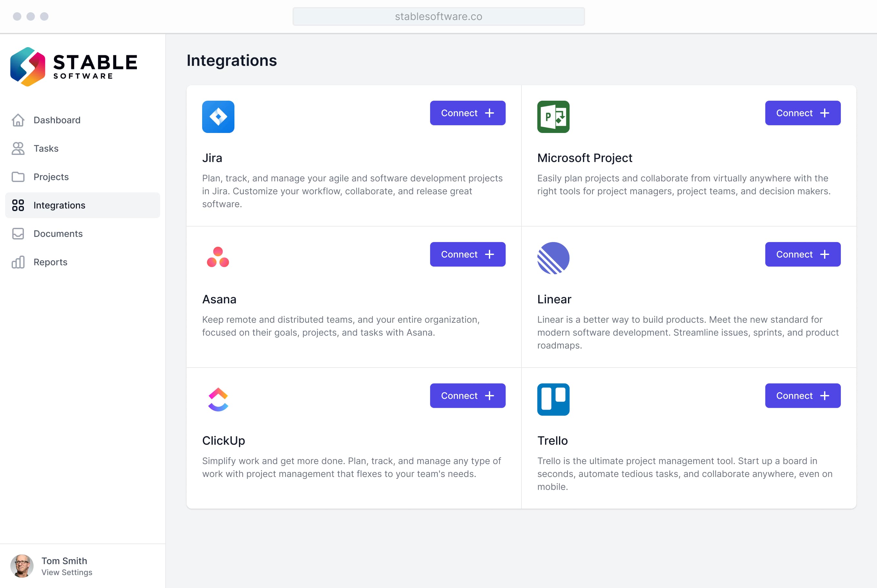Click the Tom Smith user name
This screenshot has height=588, width=877.
(64, 561)
